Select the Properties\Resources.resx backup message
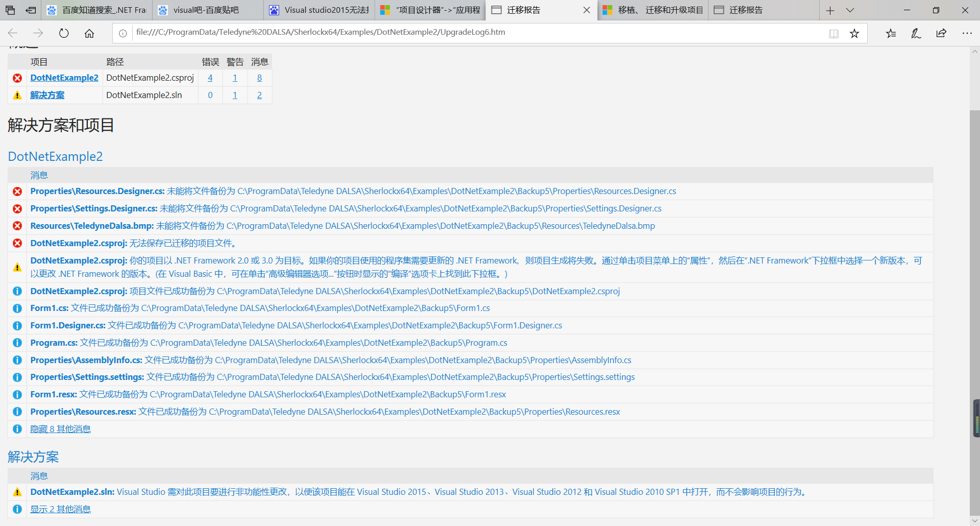 pyautogui.click(x=325, y=412)
